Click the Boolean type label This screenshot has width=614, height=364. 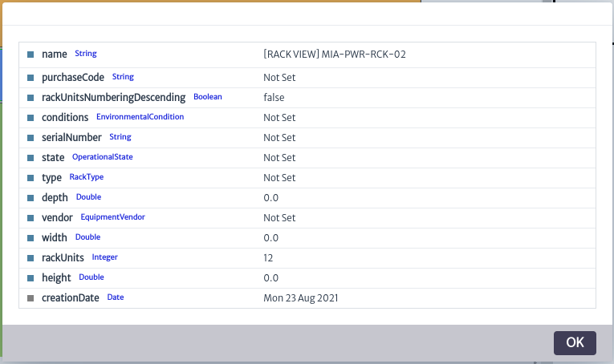(x=208, y=97)
